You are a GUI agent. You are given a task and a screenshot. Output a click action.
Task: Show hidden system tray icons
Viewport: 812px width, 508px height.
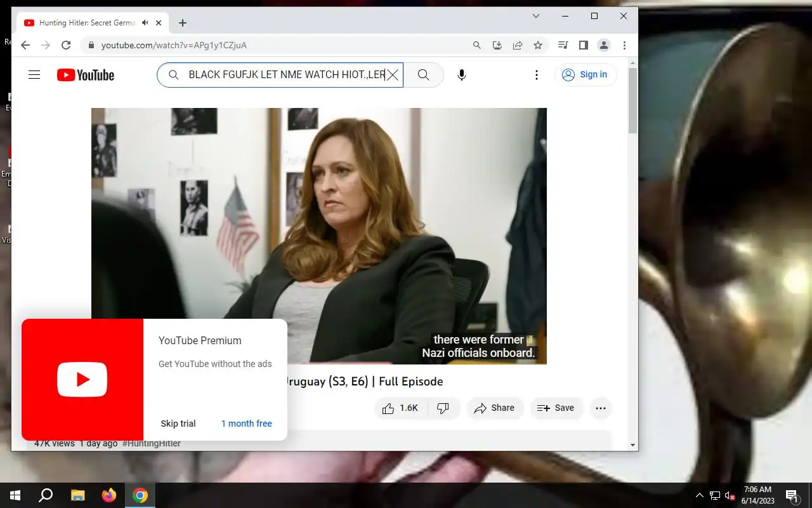coord(700,495)
